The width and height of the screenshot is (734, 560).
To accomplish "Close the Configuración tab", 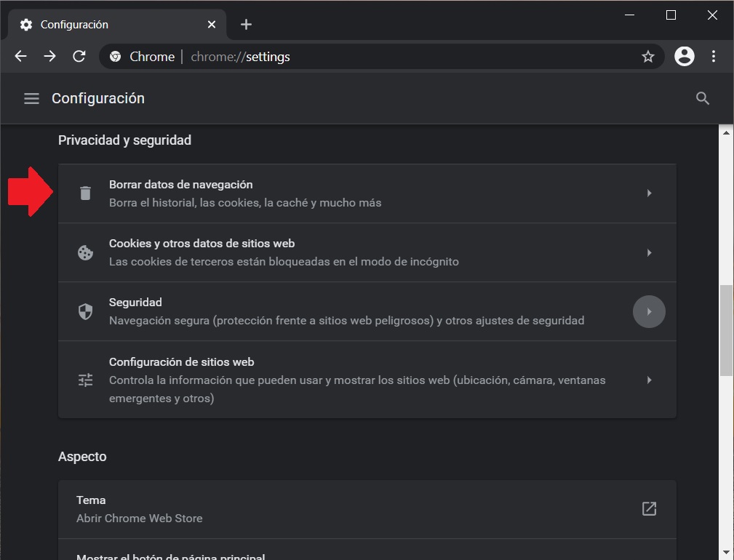I will click(x=212, y=25).
